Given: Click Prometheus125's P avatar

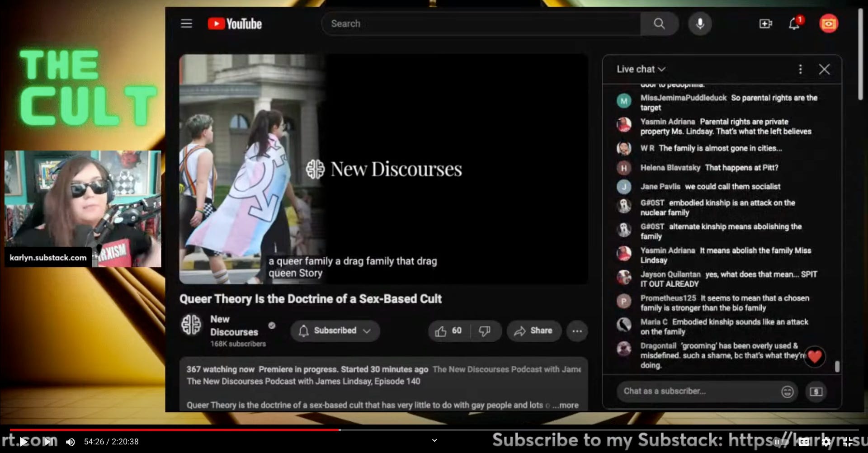Looking at the screenshot, I should pyautogui.click(x=624, y=301).
